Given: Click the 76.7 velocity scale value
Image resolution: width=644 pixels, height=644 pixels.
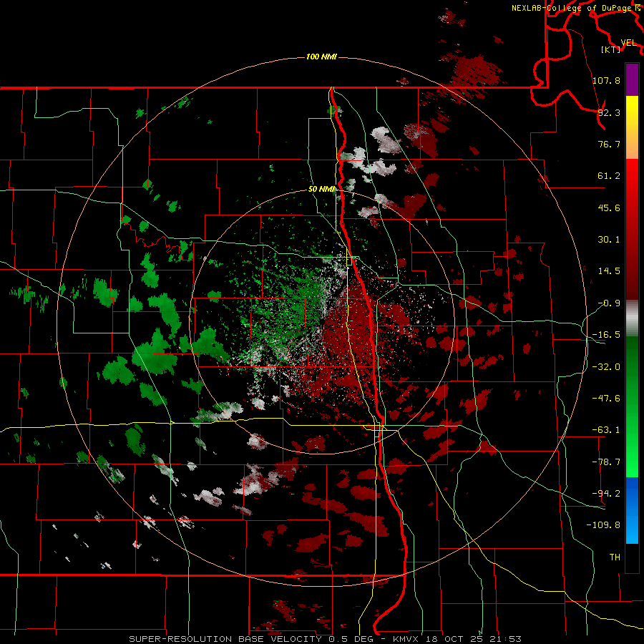Looking at the screenshot, I should point(609,144).
